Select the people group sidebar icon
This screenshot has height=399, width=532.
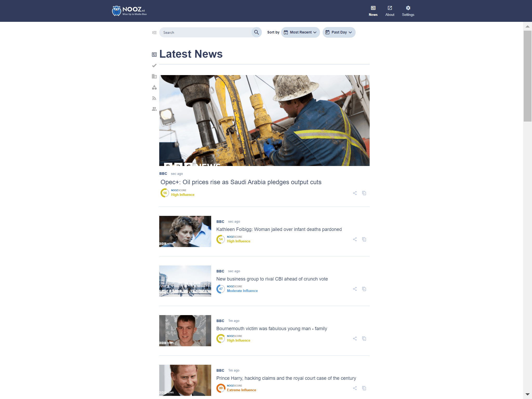(154, 109)
